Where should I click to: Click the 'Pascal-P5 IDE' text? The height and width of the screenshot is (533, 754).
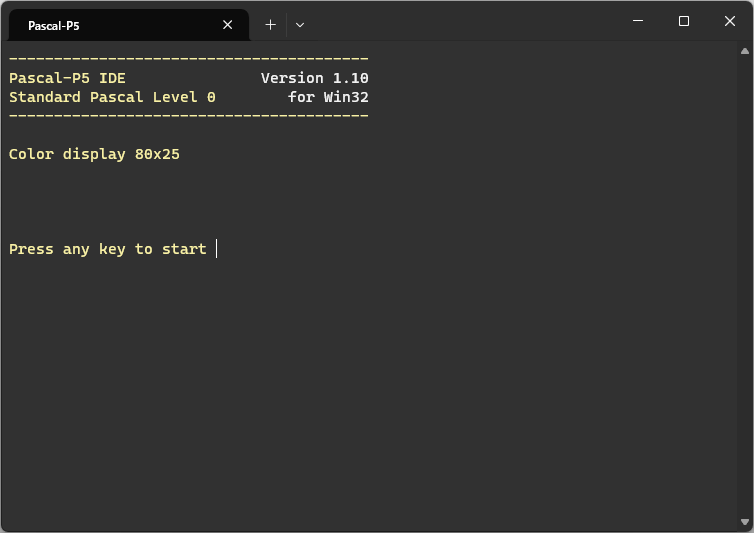coord(67,78)
